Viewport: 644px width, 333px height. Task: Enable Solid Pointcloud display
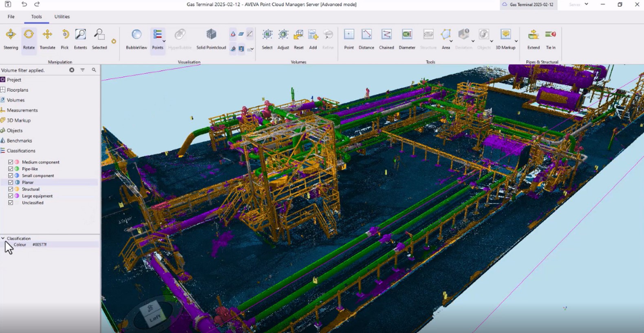pyautogui.click(x=211, y=39)
